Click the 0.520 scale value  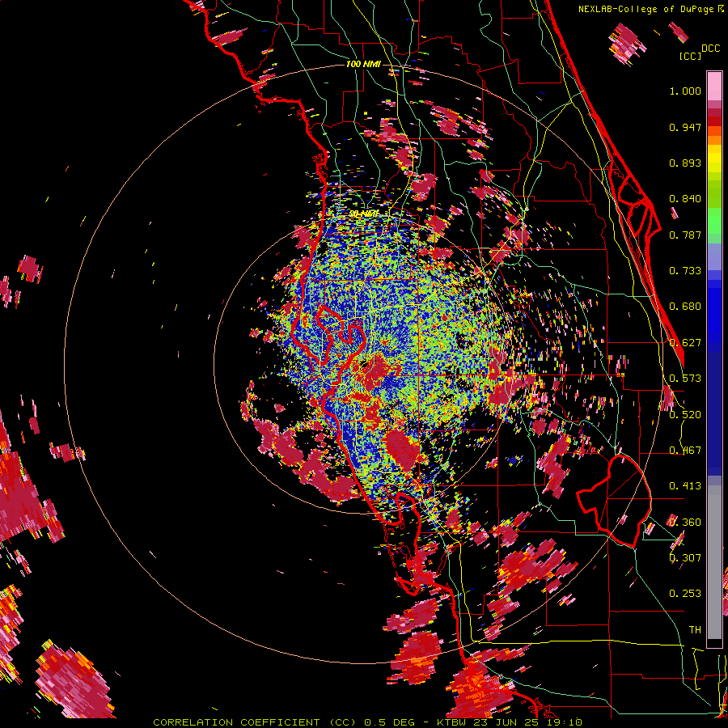click(x=685, y=415)
